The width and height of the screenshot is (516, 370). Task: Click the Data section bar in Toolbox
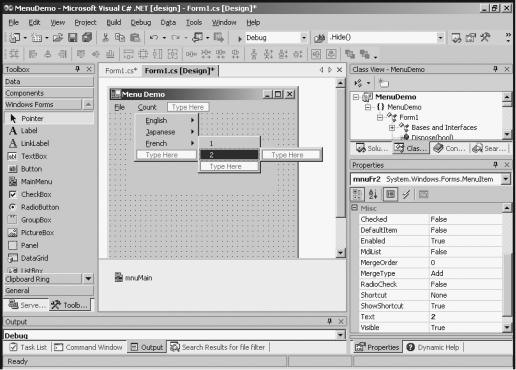click(x=49, y=81)
